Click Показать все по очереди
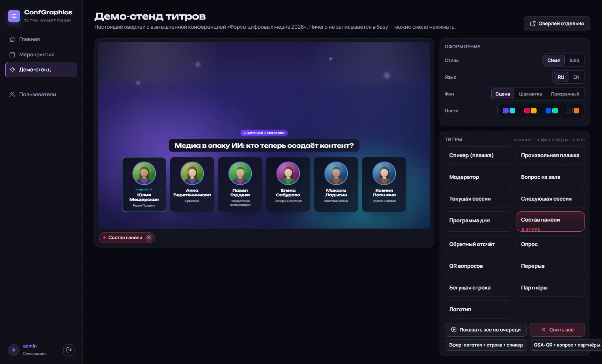The width and height of the screenshot is (602, 364). [486, 330]
